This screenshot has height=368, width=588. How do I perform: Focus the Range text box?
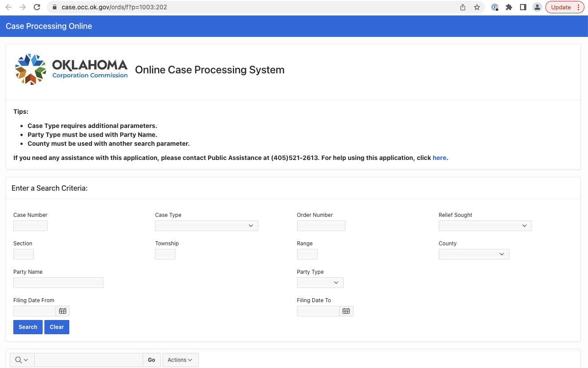pyautogui.click(x=307, y=254)
